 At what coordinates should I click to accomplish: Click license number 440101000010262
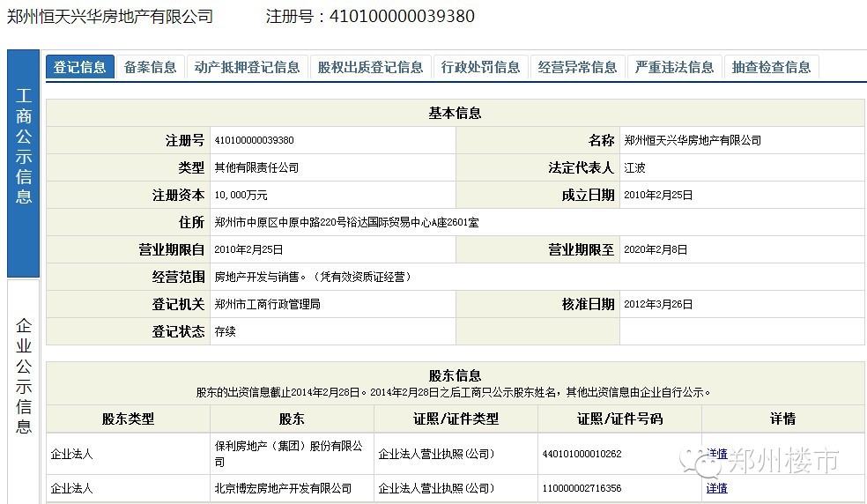[x=582, y=454]
